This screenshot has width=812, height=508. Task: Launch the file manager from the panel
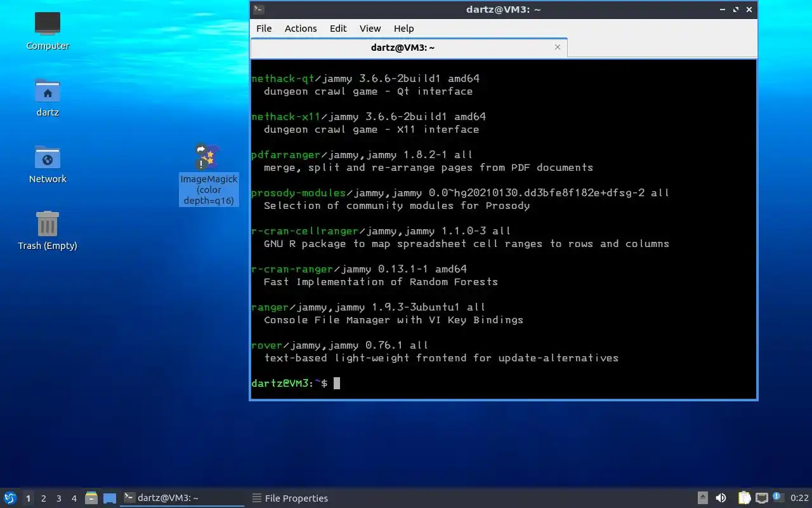[x=91, y=498]
